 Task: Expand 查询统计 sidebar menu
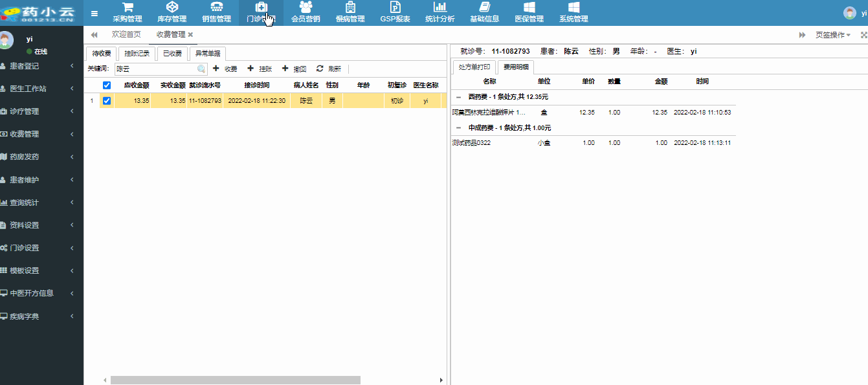pyautogui.click(x=42, y=203)
